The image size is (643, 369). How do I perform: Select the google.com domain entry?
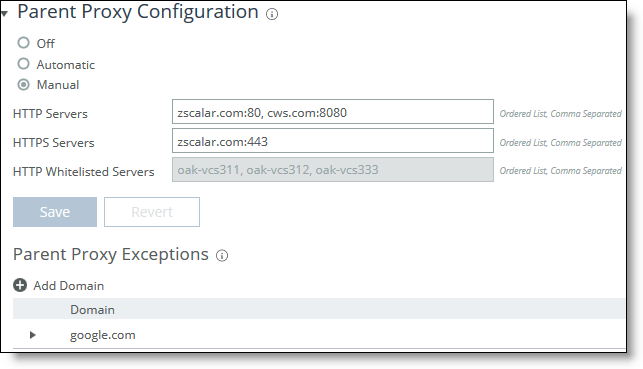coord(103,335)
